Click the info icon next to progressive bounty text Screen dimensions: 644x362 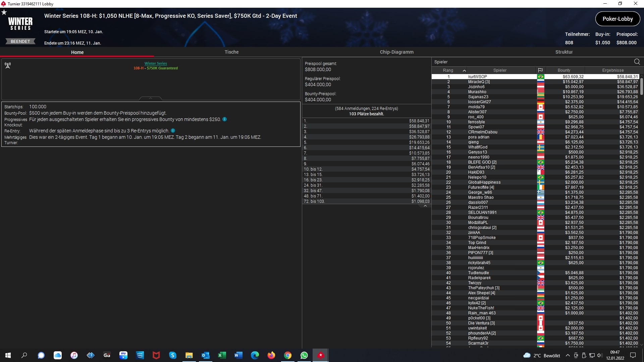pyautogui.click(x=224, y=119)
